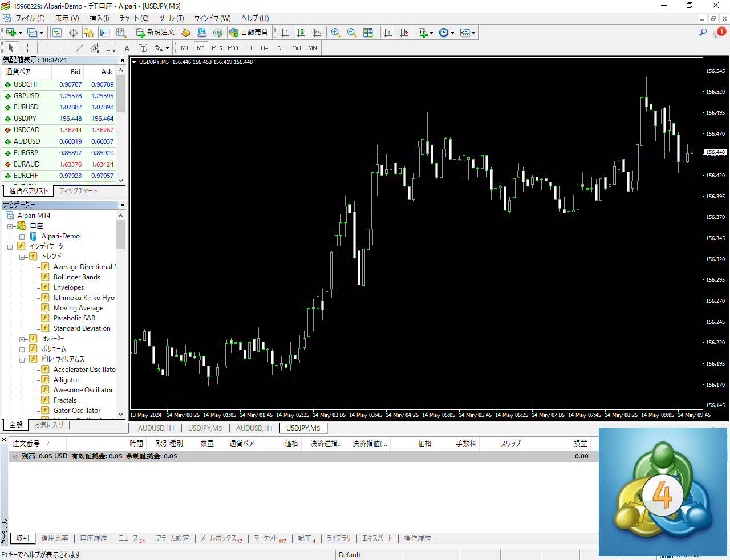The image size is (730, 560).
Task: Open the ファイル (F) menu
Action: click(30, 18)
